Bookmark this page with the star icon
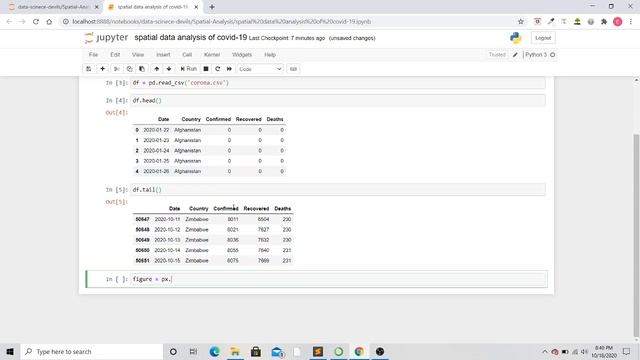 click(521, 22)
